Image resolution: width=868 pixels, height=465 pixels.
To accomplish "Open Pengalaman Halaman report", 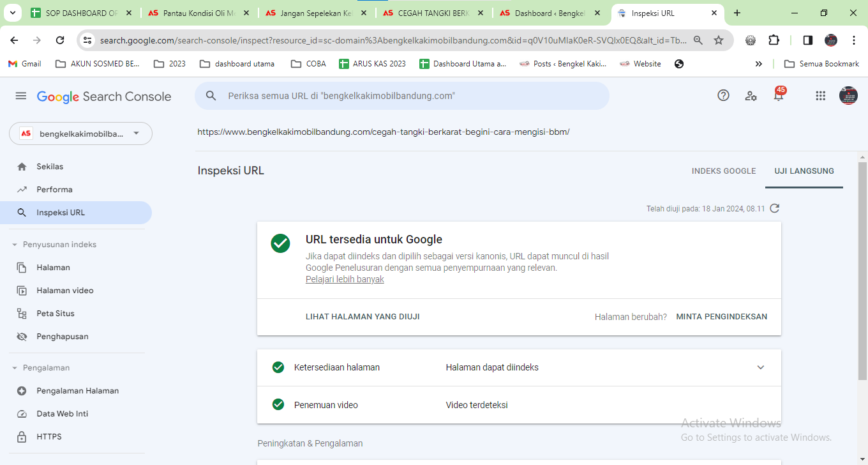I will (x=76, y=390).
